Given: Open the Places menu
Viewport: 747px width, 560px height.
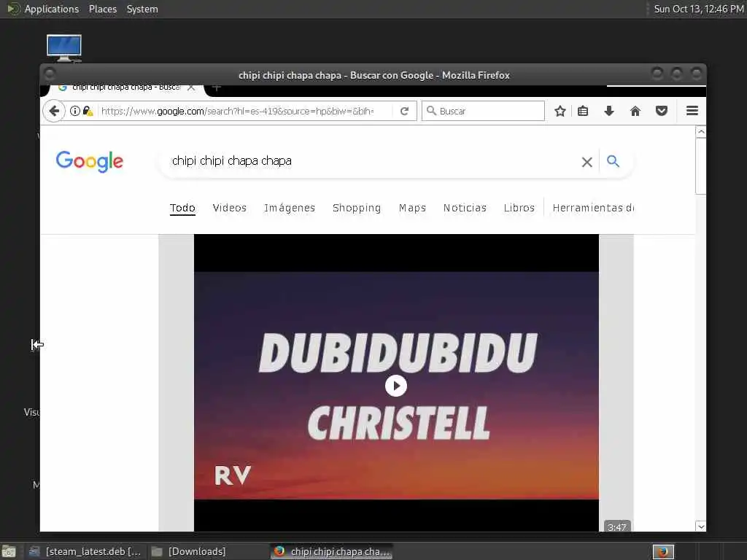Looking at the screenshot, I should pyautogui.click(x=103, y=9).
